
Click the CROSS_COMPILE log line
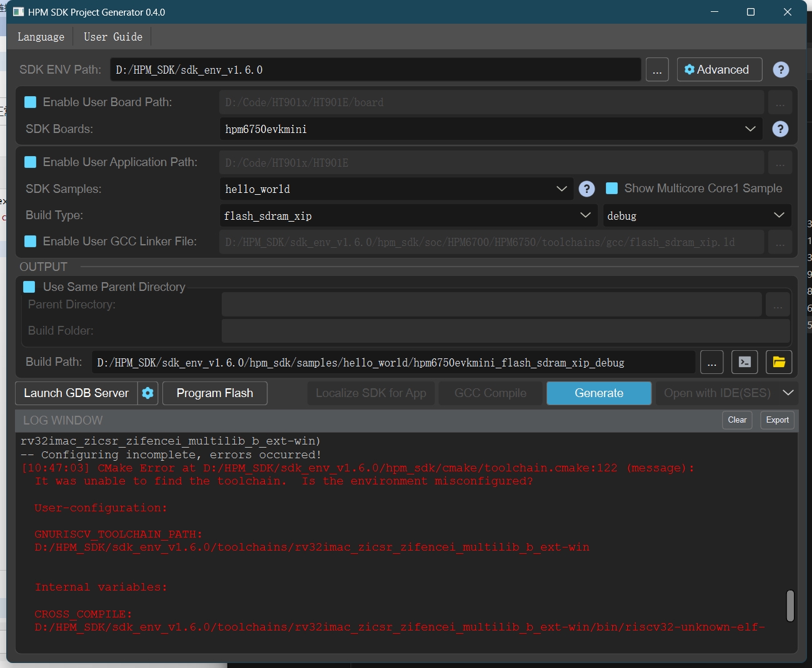click(83, 614)
